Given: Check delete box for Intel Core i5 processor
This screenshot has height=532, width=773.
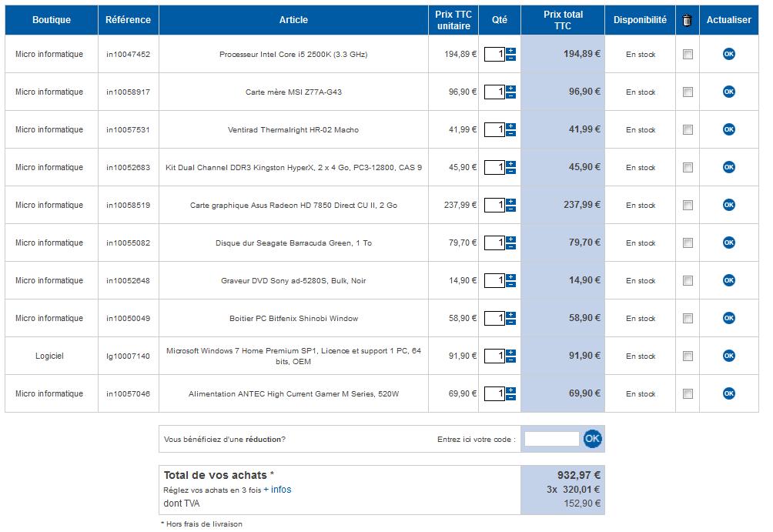Looking at the screenshot, I should point(688,55).
